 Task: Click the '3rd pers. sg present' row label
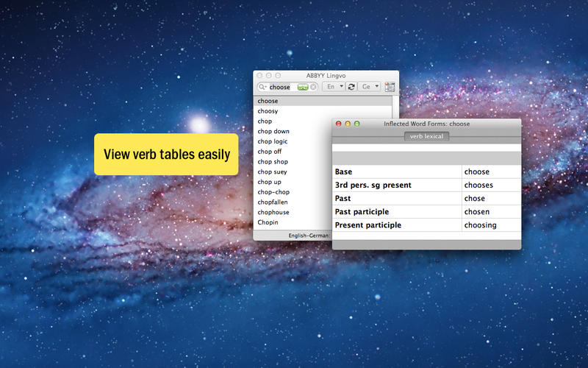[373, 185]
